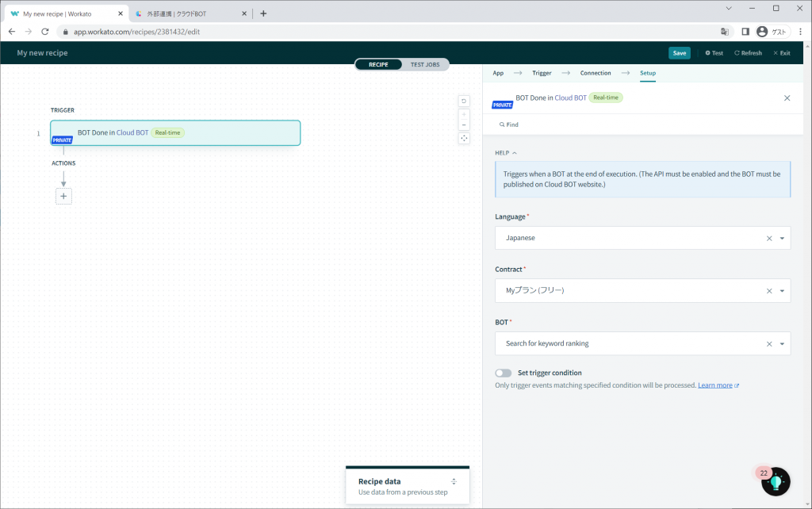812x509 pixels.
Task: Expand the Recipe data panel arrows
Action: click(x=454, y=481)
